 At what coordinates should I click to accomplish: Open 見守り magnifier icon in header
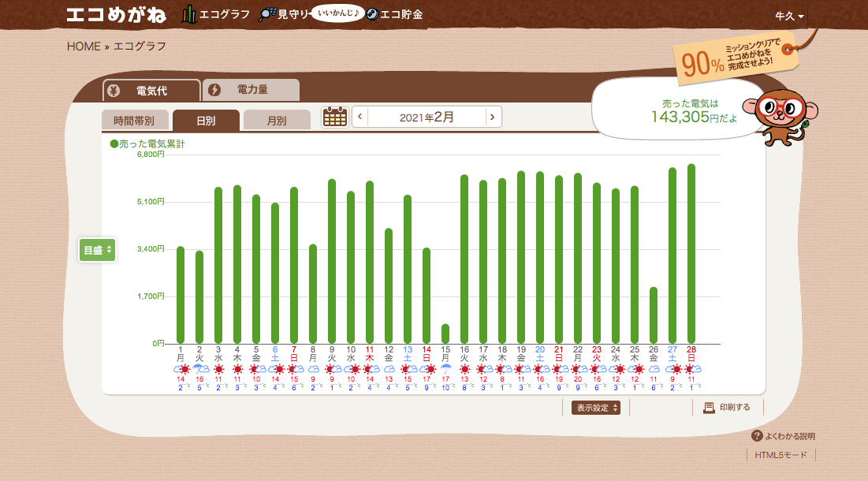(x=267, y=14)
